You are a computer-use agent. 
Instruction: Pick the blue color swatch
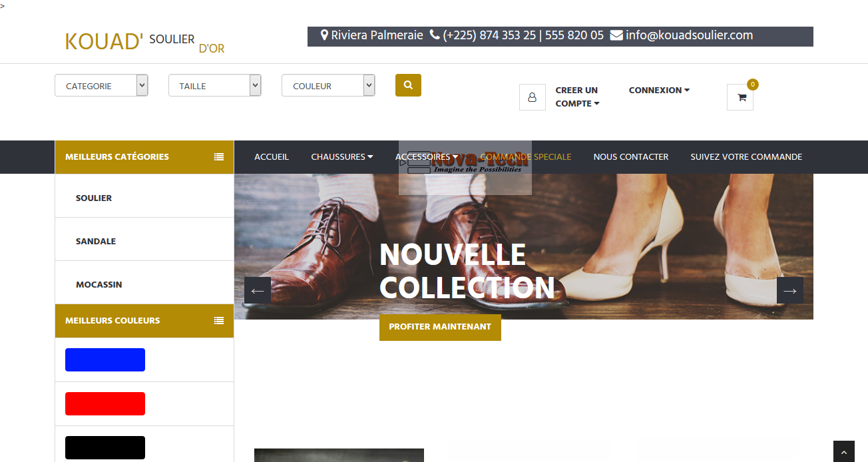coord(105,359)
